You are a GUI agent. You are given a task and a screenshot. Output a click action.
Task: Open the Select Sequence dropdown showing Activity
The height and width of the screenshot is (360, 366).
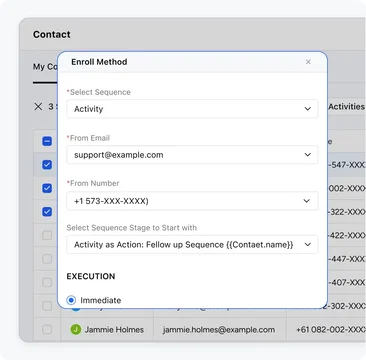pyautogui.click(x=192, y=109)
